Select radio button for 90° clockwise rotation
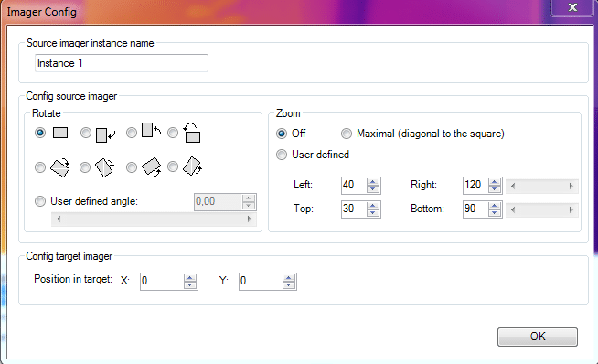Viewport: 598px width, 364px height. click(x=86, y=133)
